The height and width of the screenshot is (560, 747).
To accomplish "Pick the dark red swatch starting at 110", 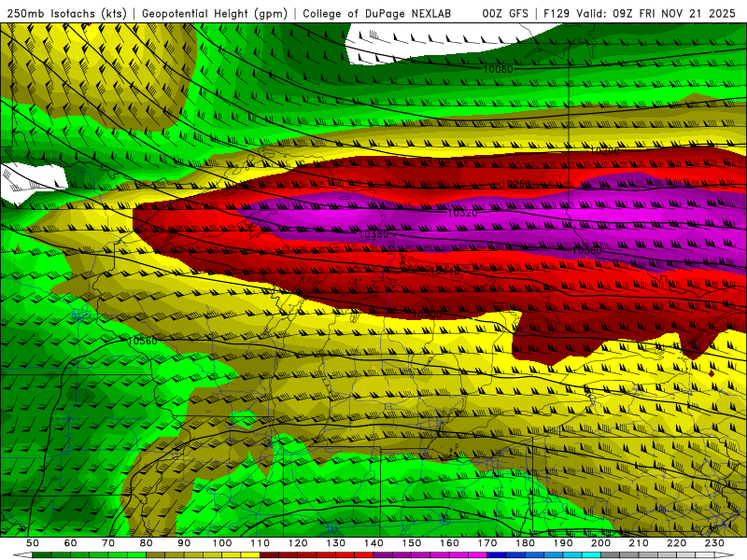I will [x=269, y=555].
